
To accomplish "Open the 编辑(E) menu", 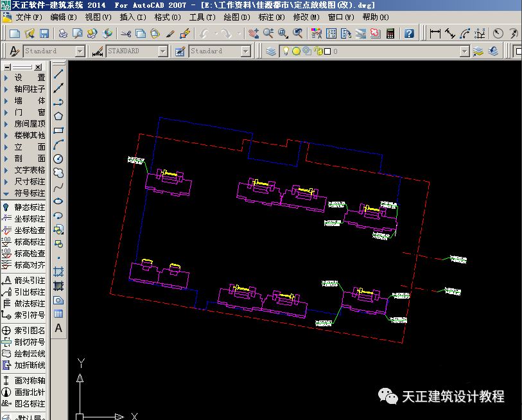I will coord(64,17).
